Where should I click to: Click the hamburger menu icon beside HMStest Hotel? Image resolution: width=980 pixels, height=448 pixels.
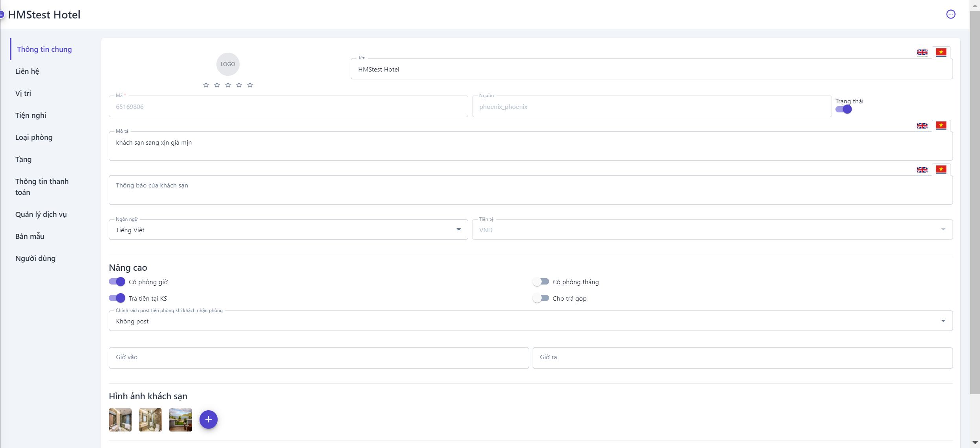pos(2,15)
